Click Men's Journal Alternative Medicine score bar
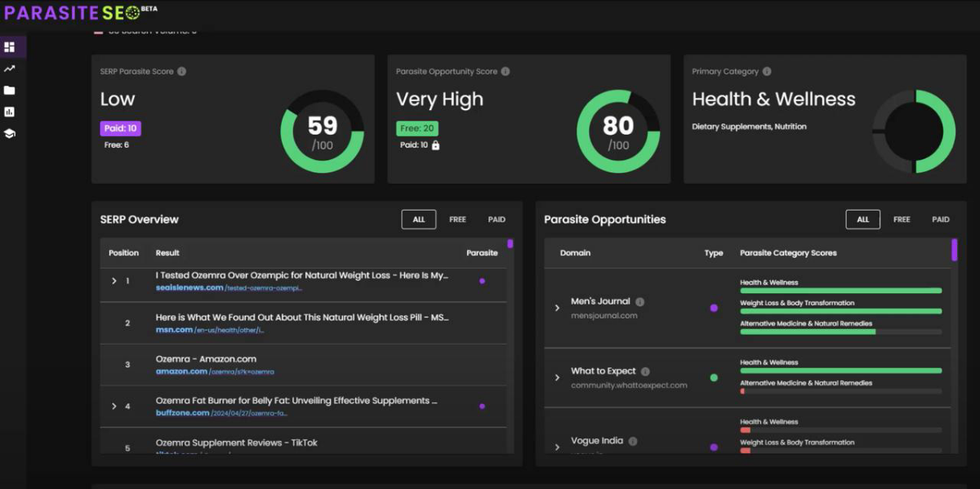The image size is (980, 489). pos(840,331)
